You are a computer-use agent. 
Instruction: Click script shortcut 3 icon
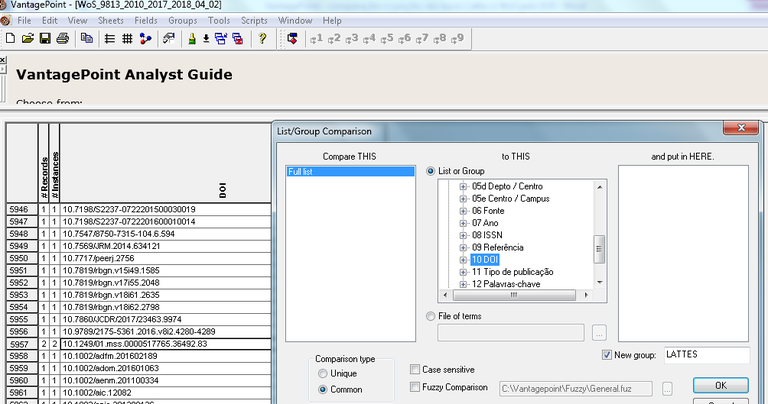[x=352, y=38]
